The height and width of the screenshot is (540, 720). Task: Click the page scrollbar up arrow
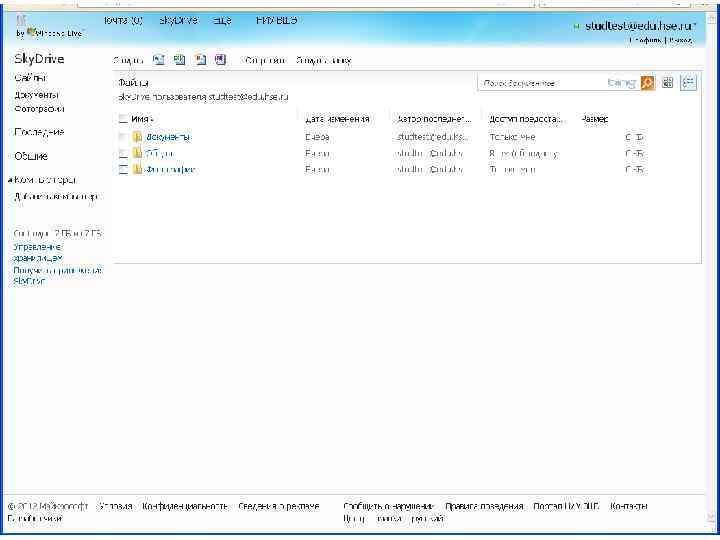point(713,17)
